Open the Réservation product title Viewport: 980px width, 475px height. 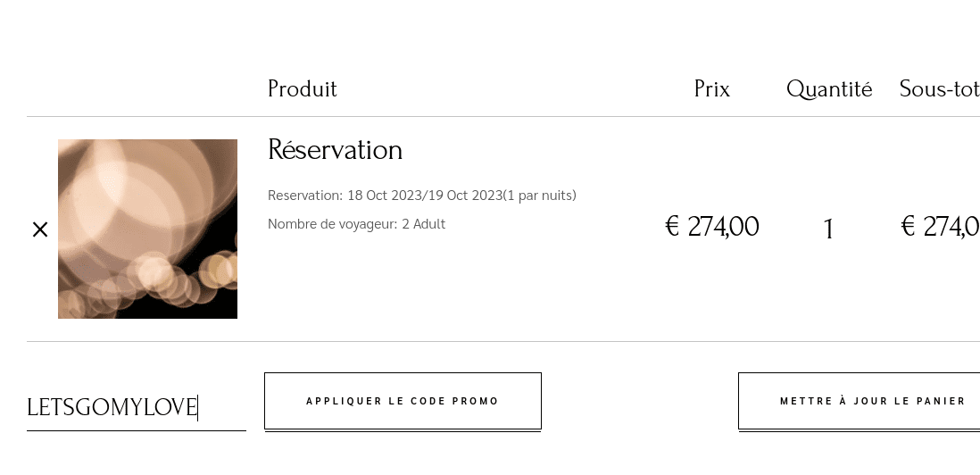coord(335,150)
